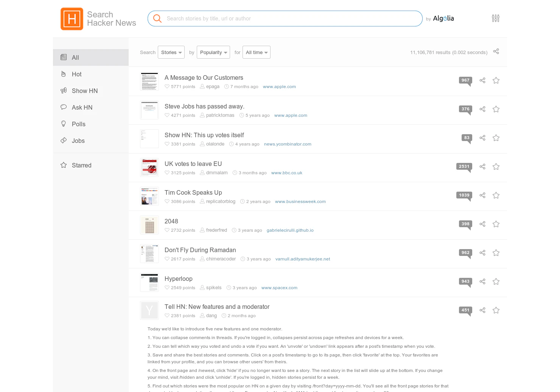Open the All time date dropdown
The image size is (560, 392).
pyautogui.click(x=257, y=52)
